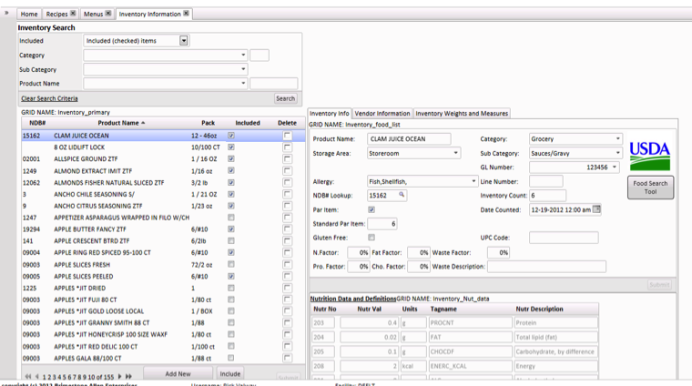The height and width of the screenshot is (386, 692).
Task: Check Delete for ALMOND EXTRACT IMIT ZTF
Action: point(287,171)
